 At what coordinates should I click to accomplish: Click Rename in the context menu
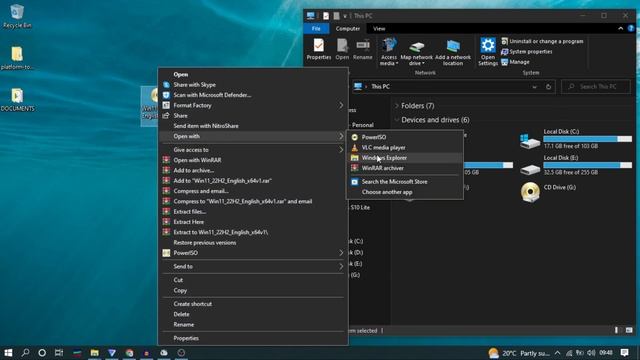253,324
